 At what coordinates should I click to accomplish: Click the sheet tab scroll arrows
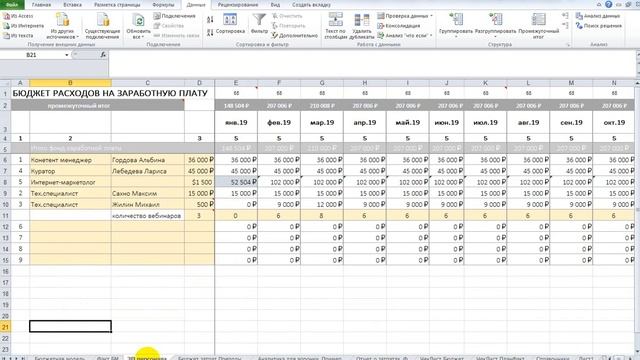[13, 358]
